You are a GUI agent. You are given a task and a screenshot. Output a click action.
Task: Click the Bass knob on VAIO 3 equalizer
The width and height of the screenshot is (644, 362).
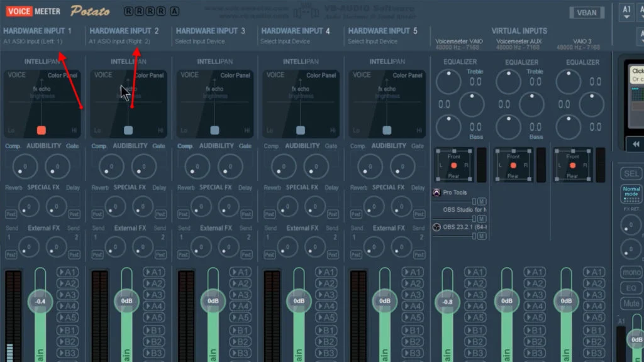click(569, 127)
